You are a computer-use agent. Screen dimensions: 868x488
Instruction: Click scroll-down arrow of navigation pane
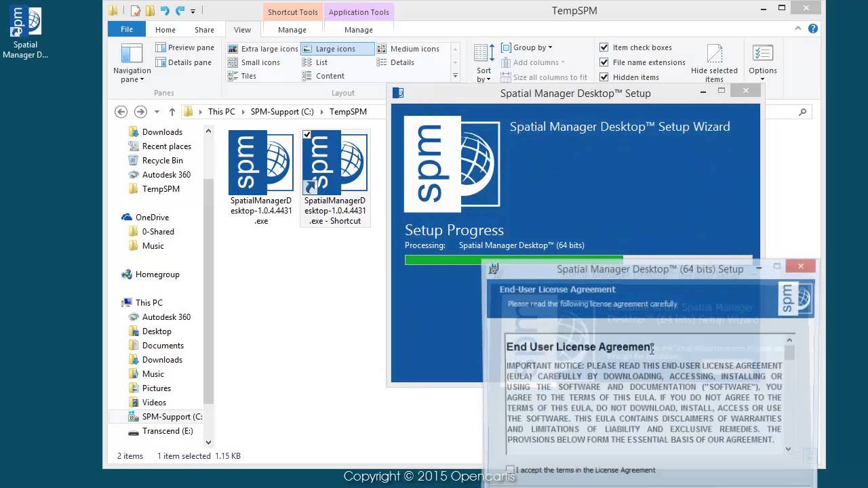208,442
